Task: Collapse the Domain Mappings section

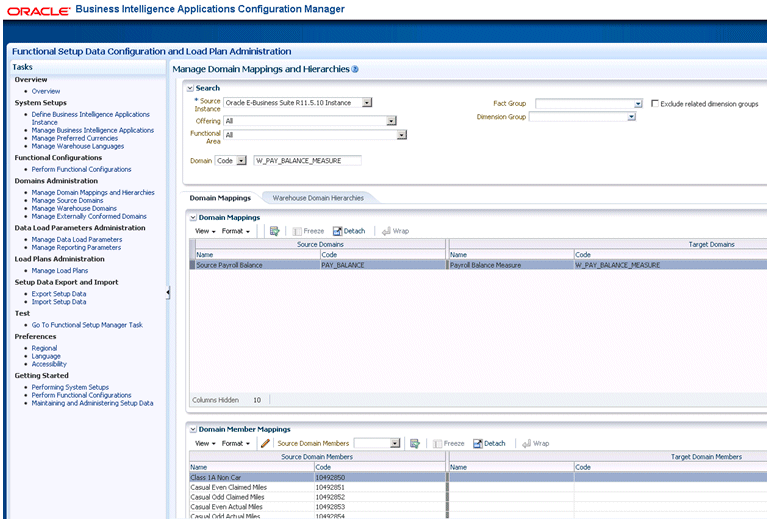Action: pos(193,217)
